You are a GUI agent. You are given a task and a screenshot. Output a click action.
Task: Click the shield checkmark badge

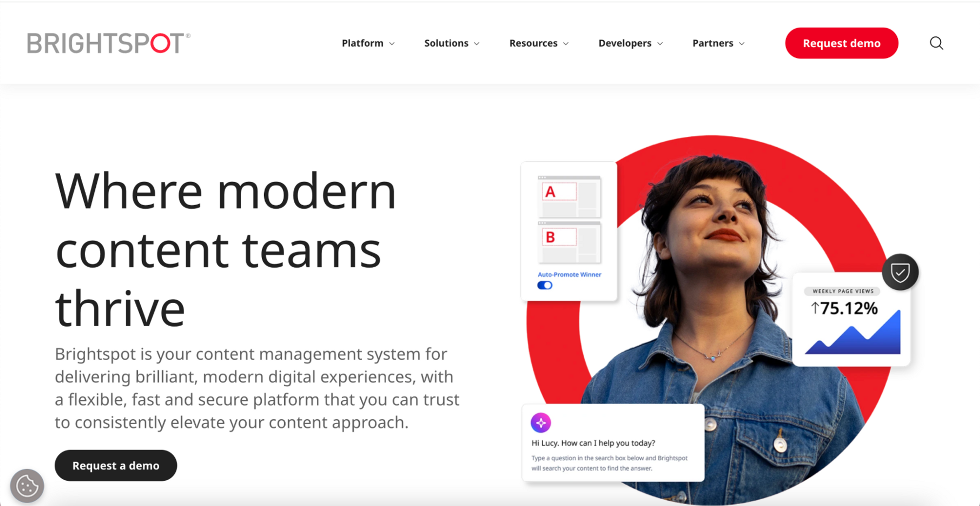coord(900,272)
